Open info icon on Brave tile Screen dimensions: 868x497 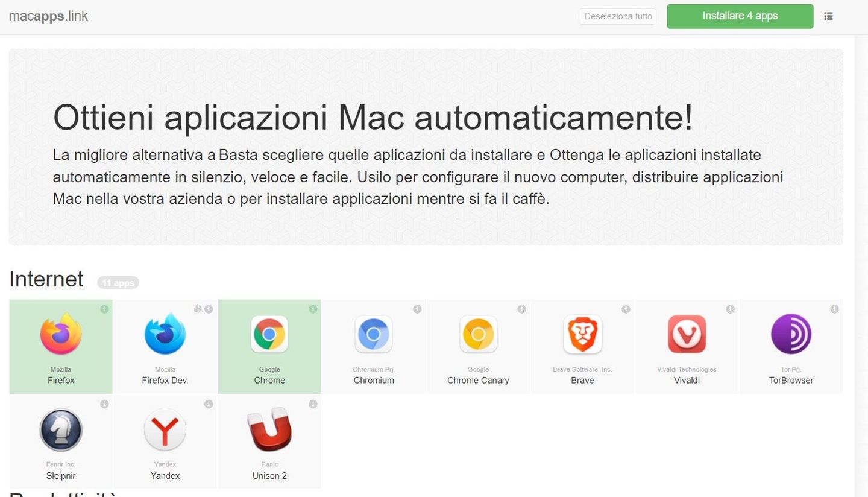(x=626, y=309)
